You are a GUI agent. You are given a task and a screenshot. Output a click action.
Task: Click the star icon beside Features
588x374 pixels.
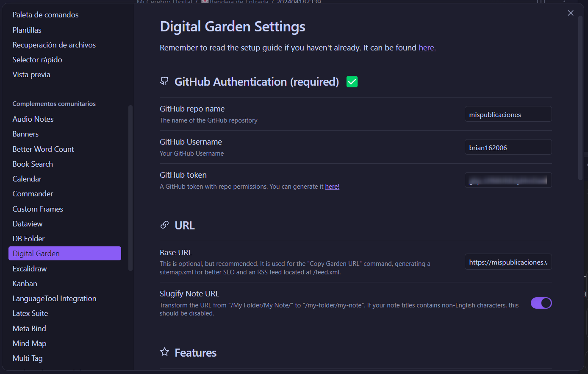[x=164, y=352]
